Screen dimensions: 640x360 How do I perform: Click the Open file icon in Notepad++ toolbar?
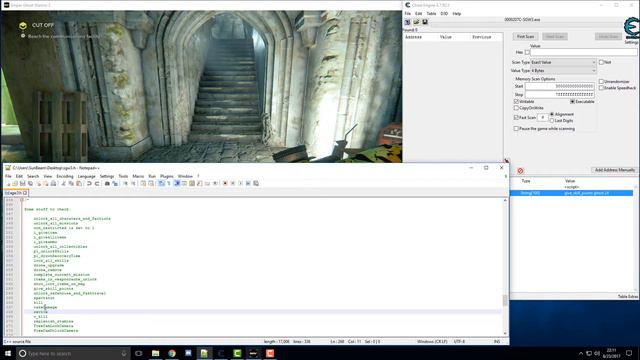coord(15,184)
